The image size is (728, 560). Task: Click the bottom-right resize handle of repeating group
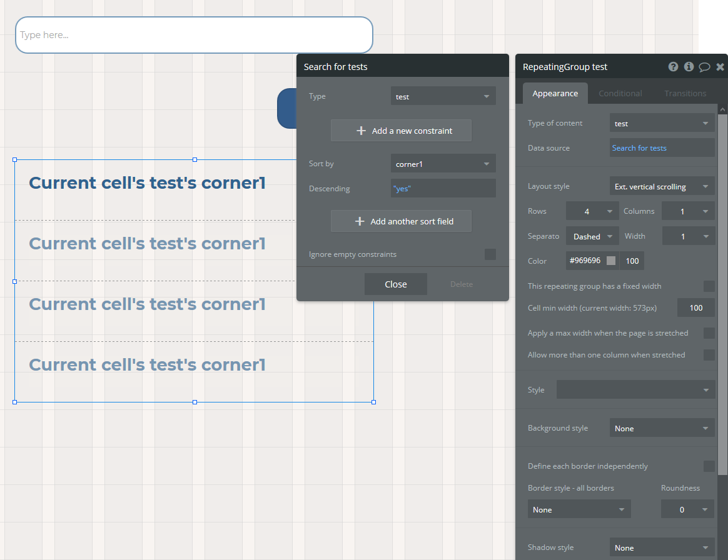click(x=374, y=402)
